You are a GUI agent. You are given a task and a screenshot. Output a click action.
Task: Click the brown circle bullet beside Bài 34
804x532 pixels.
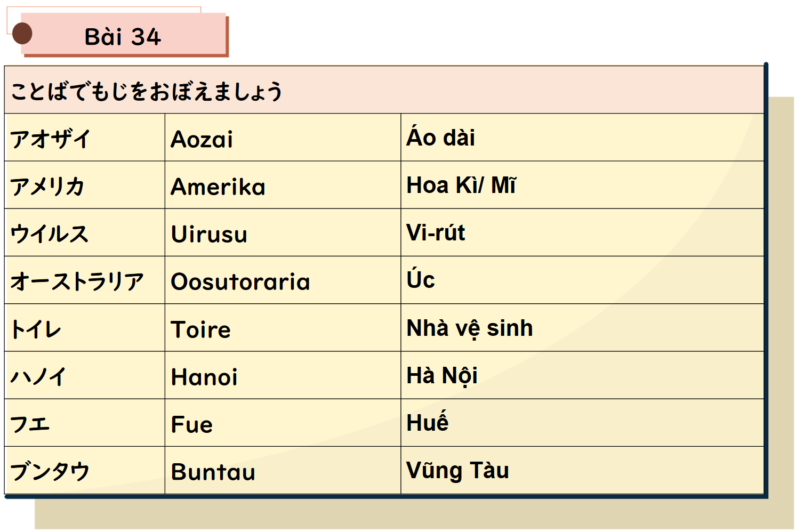tap(22, 34)
